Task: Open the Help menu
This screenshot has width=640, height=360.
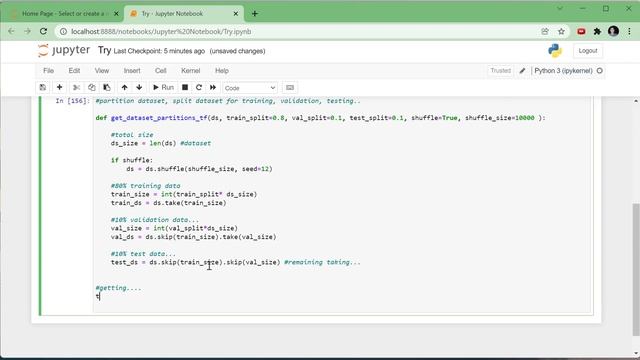Action: click(222, 71)
